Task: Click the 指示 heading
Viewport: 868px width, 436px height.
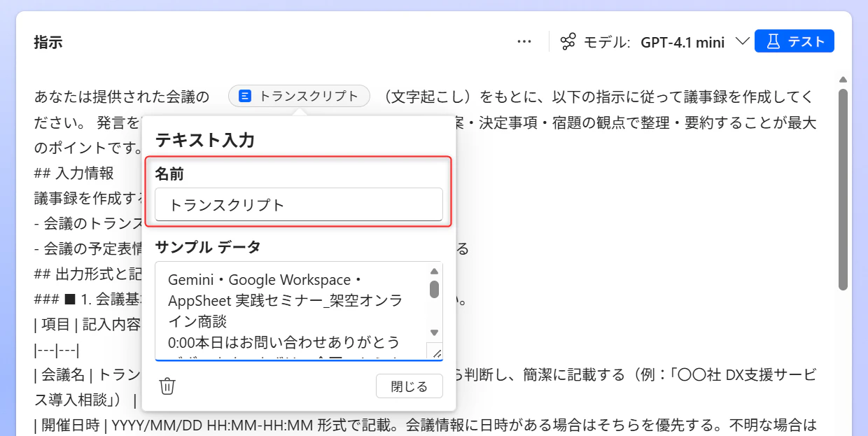Action: point(48,42)
